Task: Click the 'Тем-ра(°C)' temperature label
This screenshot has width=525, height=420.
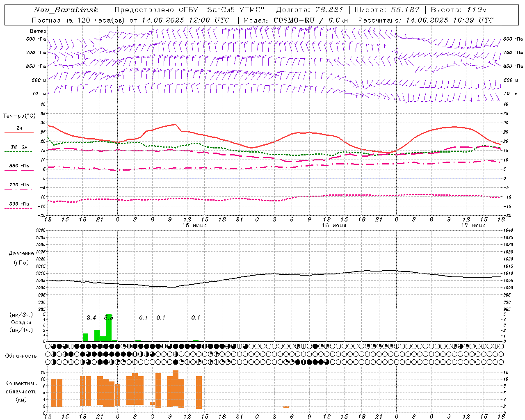Action: pos(19,116)
